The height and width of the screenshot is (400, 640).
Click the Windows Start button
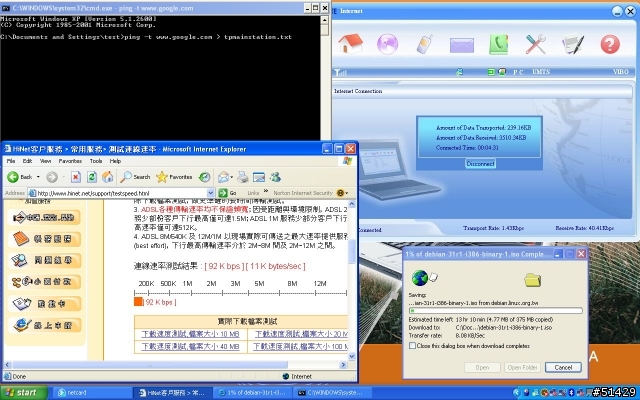pyautogui.click(x=24, y=393)
